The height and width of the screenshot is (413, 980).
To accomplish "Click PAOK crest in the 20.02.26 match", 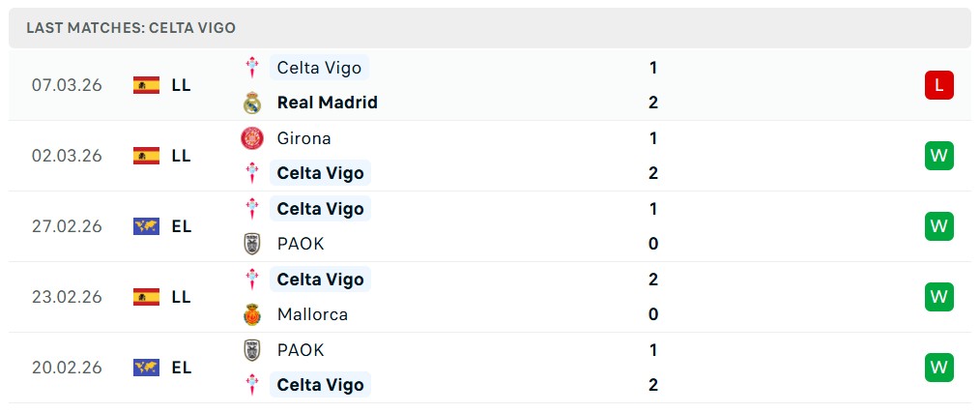I will tap(252, 350).
